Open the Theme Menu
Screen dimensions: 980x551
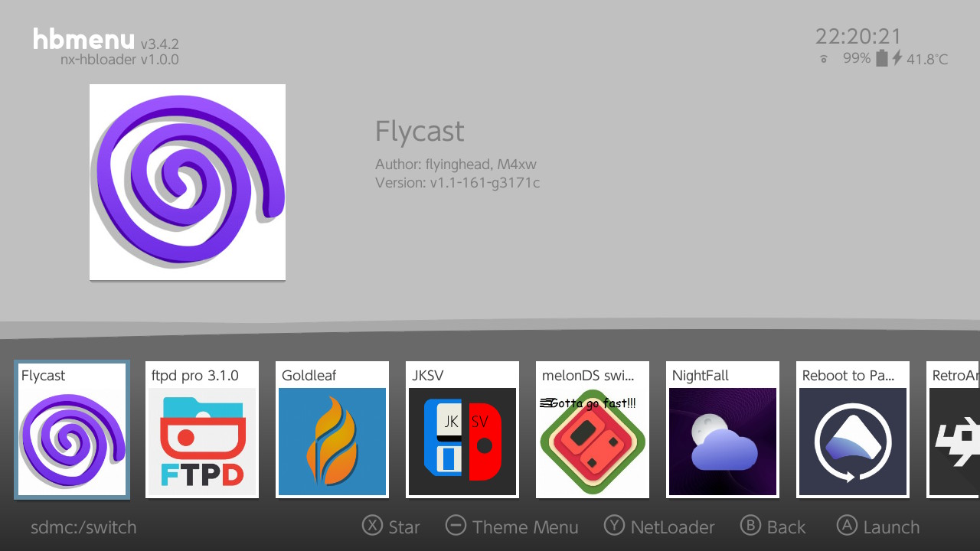[511, 527]
